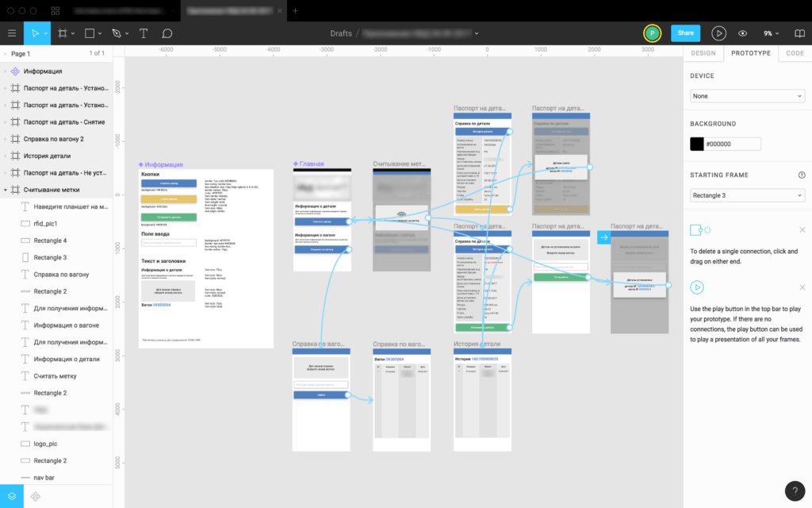Open the Frame tool options dropdown
The image size is (812, 508).
(x=73, y=33)
